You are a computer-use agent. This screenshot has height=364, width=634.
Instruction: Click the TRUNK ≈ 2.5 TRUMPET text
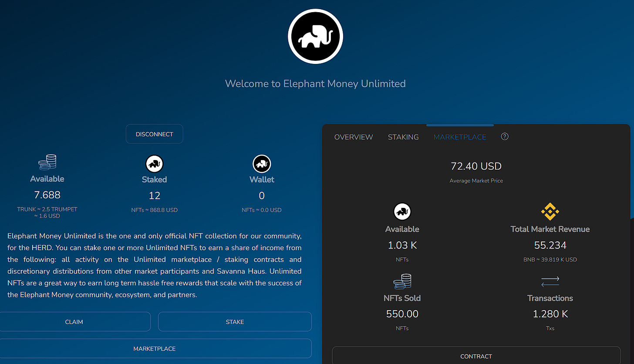(x=47, y=209)
